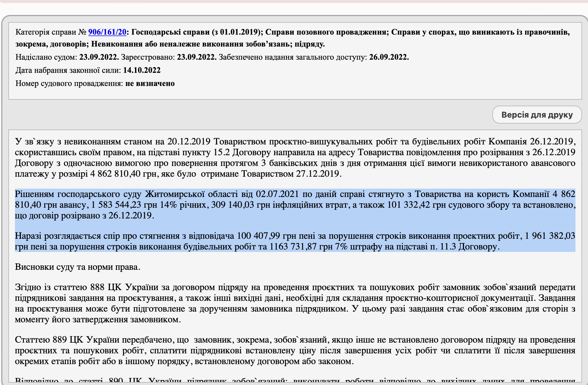Image resolution: width=588 pixels, height=385 pixels.
Task: Click highlighted paragraph starting 'Рішенням господарського суду'
Action: tap(295, 205)
